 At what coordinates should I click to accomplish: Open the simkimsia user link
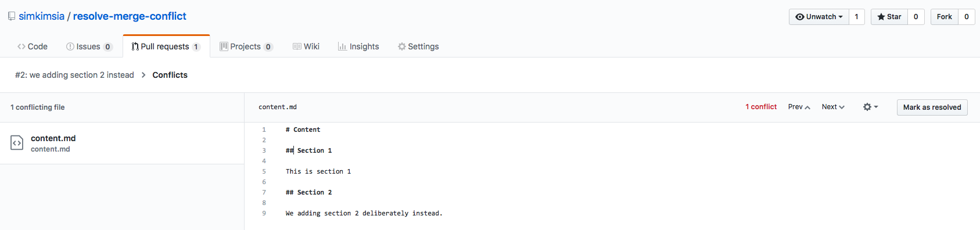41,16
